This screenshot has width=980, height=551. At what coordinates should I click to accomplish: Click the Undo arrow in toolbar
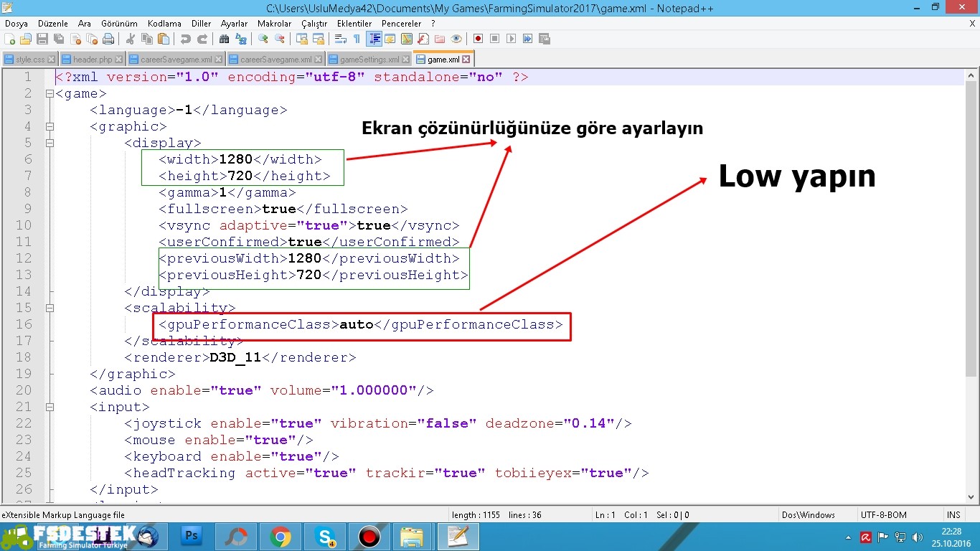point(186,39)
